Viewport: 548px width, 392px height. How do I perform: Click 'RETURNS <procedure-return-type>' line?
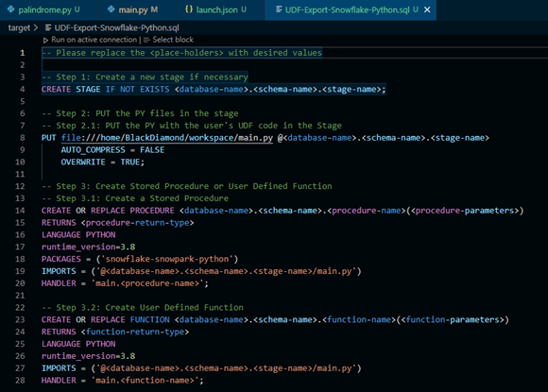(117, 223)
